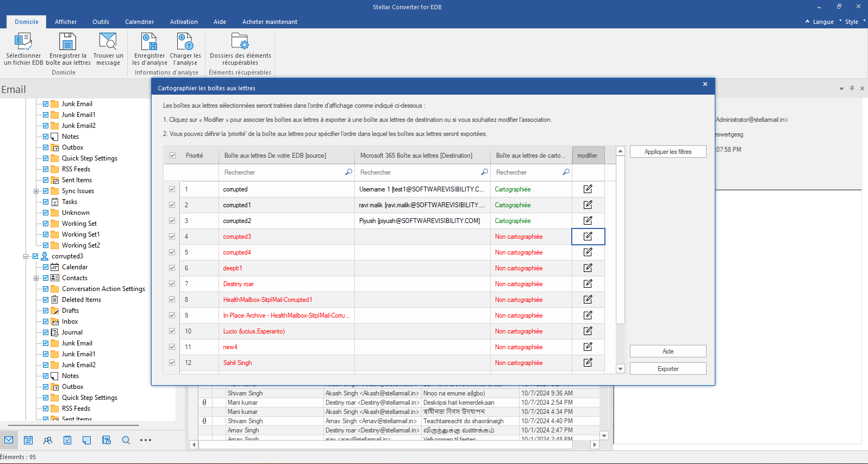Edit mapping for corrupted row
Viewport: 868px width, 464px height.
coord(588,189)
